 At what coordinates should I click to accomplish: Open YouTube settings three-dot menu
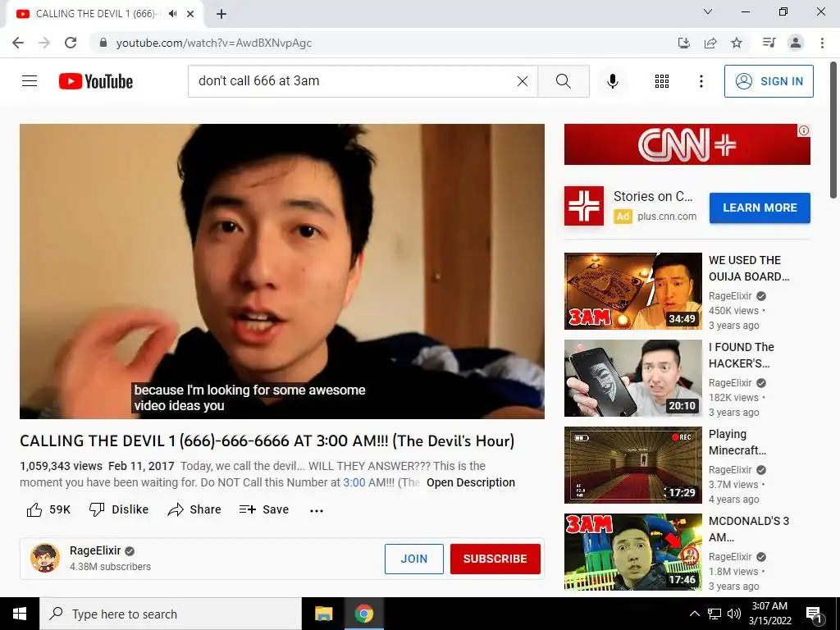(x=701, y=81)
